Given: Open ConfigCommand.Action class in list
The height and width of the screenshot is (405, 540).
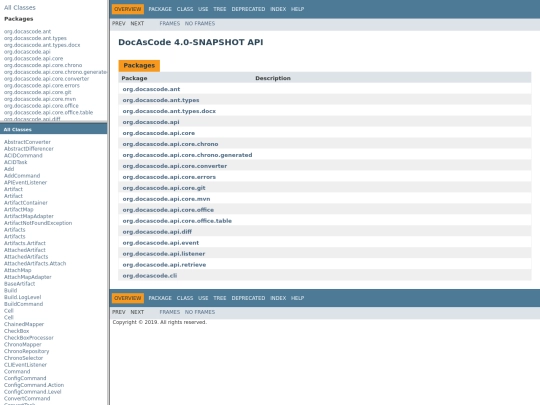Looking at the screenshot, I should [34, 385].
